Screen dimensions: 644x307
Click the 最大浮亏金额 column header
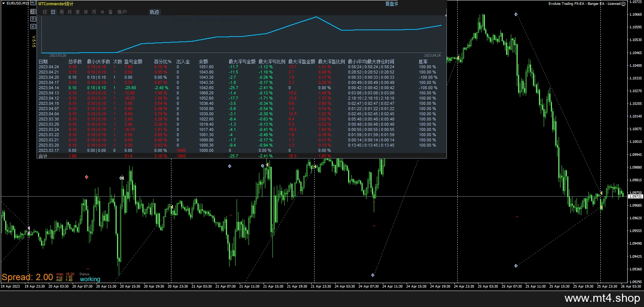[242, 62]
